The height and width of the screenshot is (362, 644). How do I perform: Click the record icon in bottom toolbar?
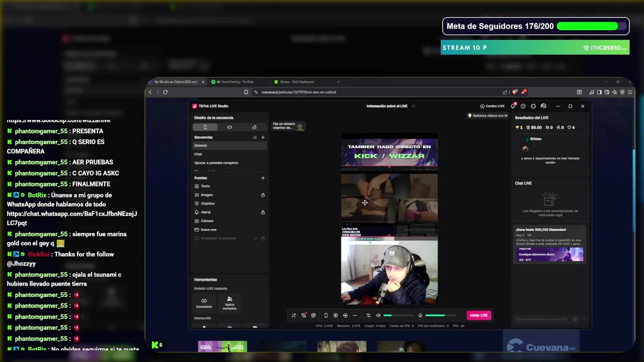336,315
